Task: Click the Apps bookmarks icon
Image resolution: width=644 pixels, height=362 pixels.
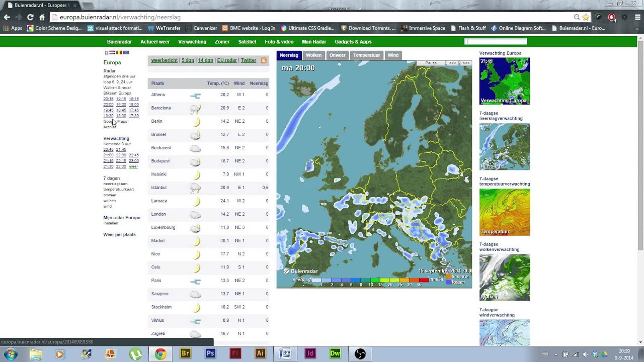Action: point(13,28)
